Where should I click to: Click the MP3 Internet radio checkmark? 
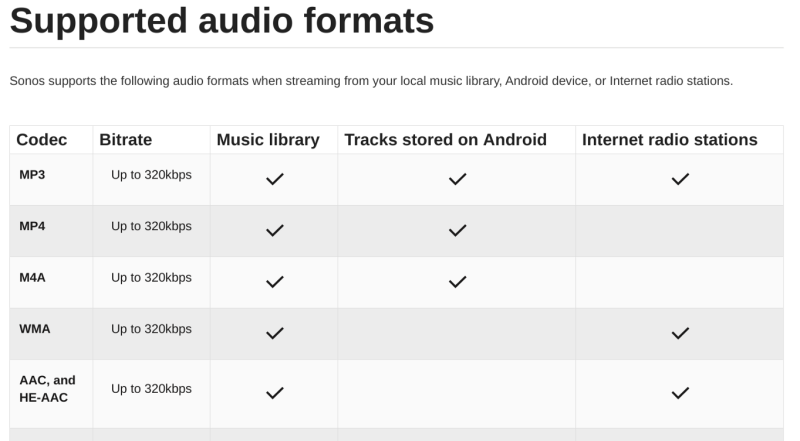(680, 179)
